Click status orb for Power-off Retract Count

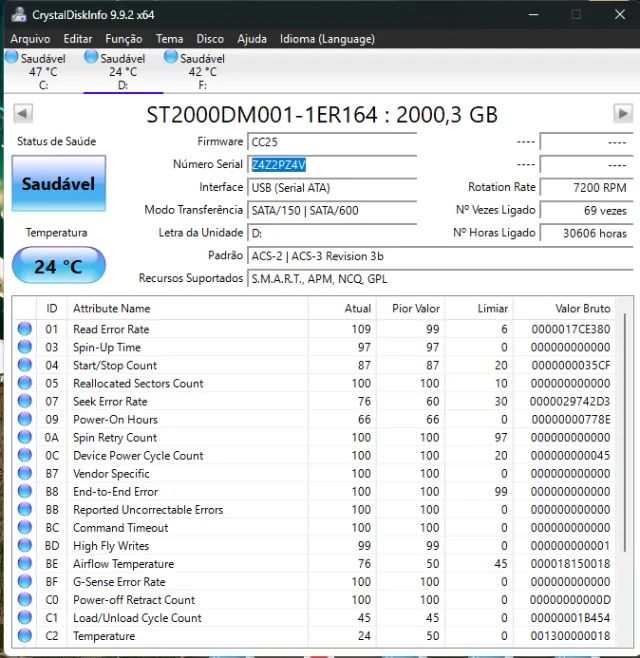[25, 599]
